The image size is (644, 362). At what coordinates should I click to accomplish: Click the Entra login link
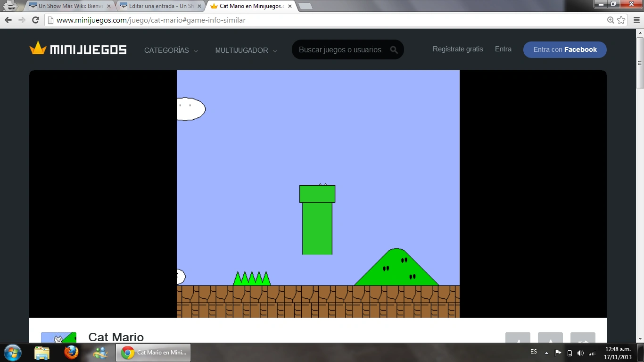coord(503,49)
